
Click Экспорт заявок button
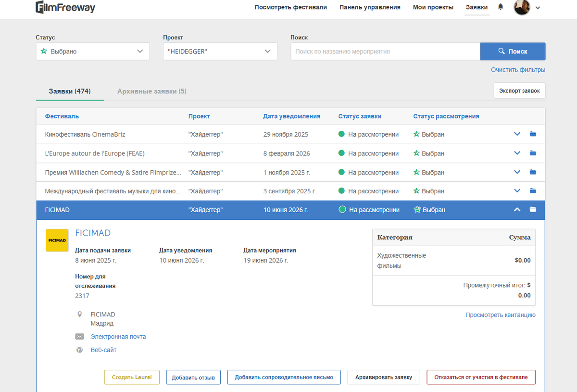(x=519, y=90)
